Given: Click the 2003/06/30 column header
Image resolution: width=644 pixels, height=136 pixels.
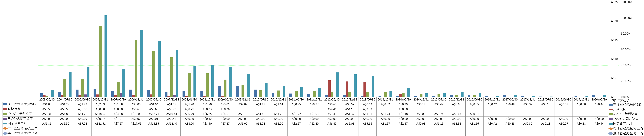Looking at the screenshot, I should [x=47, y=100].
